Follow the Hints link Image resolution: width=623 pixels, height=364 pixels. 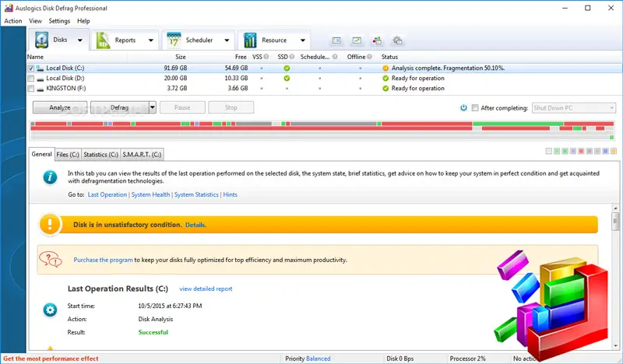coord(230,194)
